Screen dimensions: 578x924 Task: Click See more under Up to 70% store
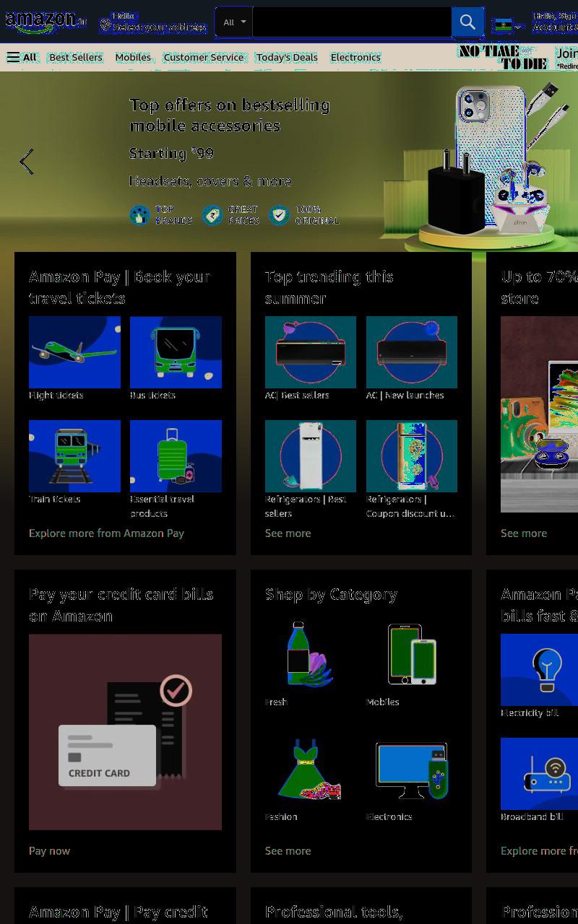pos(524,533)
